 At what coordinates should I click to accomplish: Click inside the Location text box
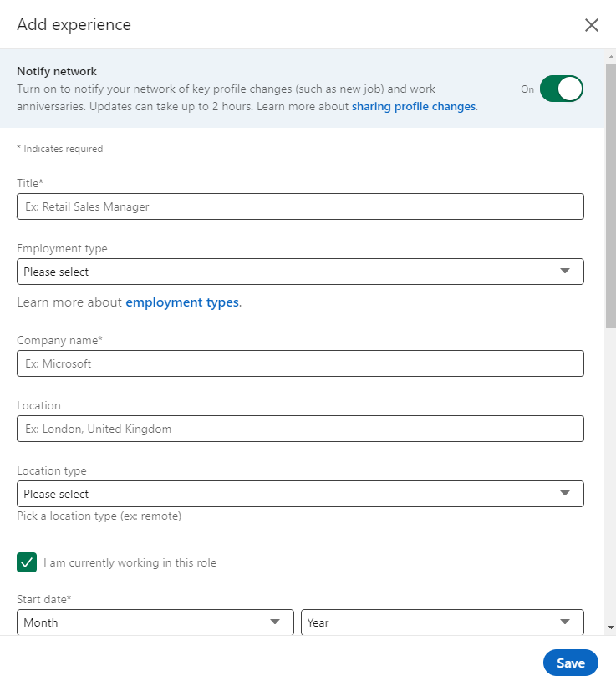[x=300, y=429]
